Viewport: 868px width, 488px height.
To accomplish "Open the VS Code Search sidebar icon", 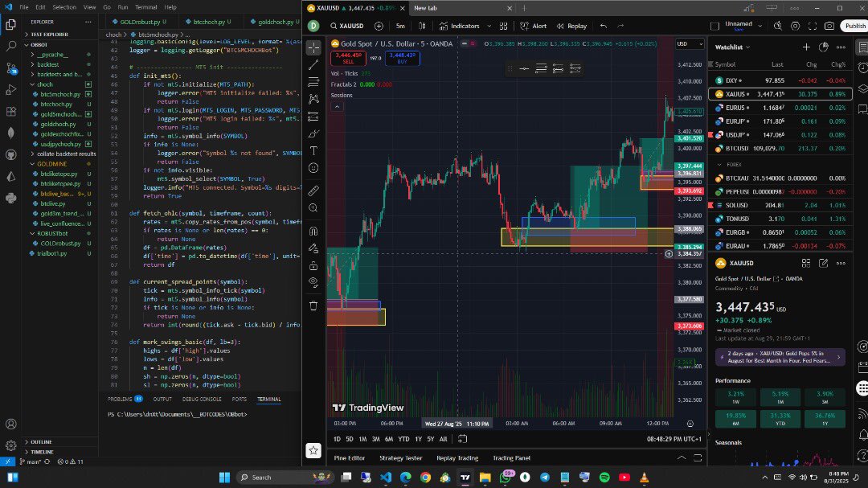I will pyautogui.click(x=10, y=47).
